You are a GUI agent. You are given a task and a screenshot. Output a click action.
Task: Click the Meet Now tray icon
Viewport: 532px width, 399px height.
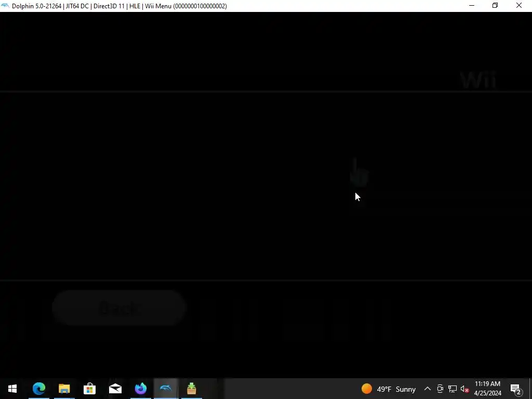[440, 389]
